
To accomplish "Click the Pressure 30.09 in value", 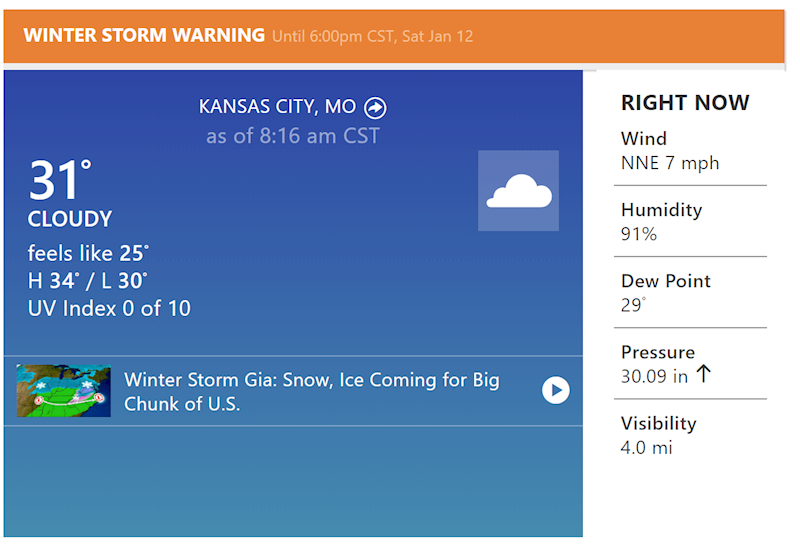I will point(654,377).
